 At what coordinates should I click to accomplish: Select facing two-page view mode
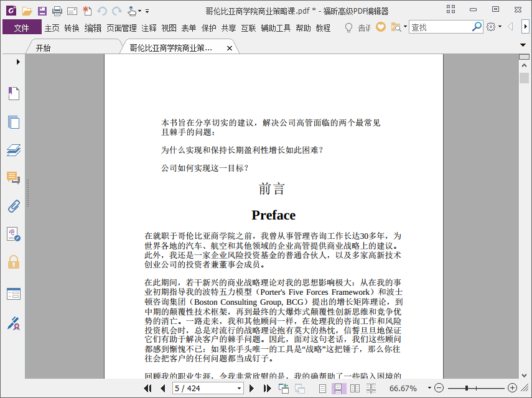(355, 389)
